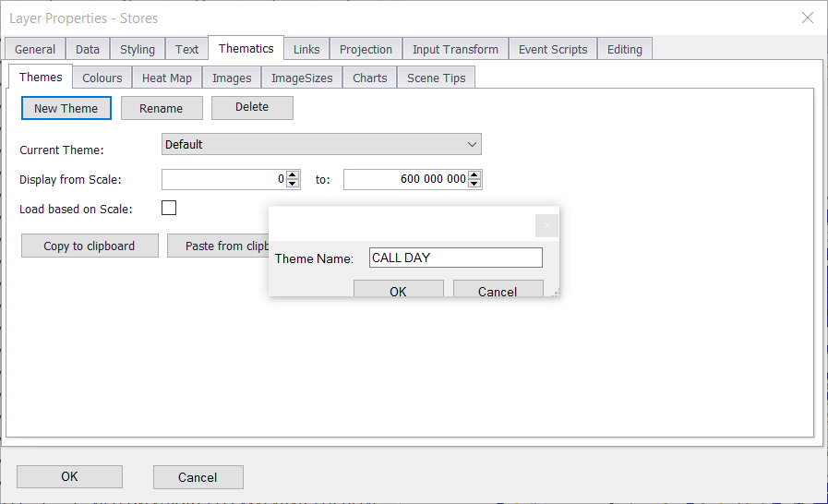Close the Layer Properties window
Viewport: 828px width, 504px height.
pyautogui.click(x=807, y=18)
